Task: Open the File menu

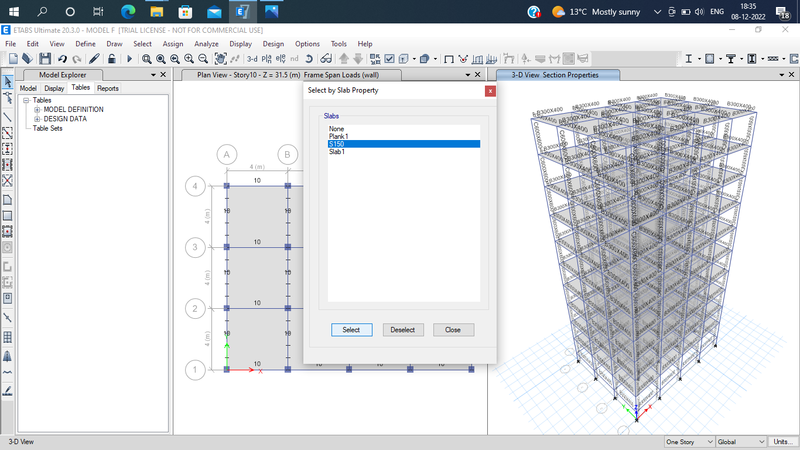Action: pos(10,44)
